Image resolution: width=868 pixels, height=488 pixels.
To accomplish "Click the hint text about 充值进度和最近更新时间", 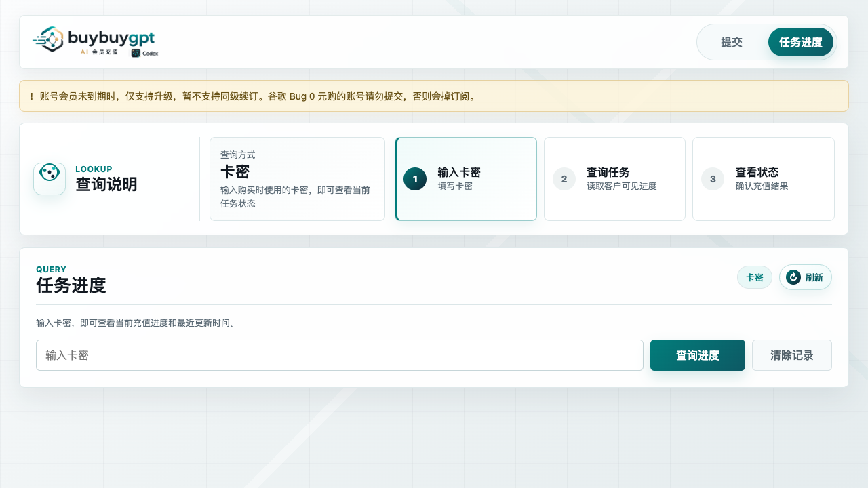I will tap(137, 323).
